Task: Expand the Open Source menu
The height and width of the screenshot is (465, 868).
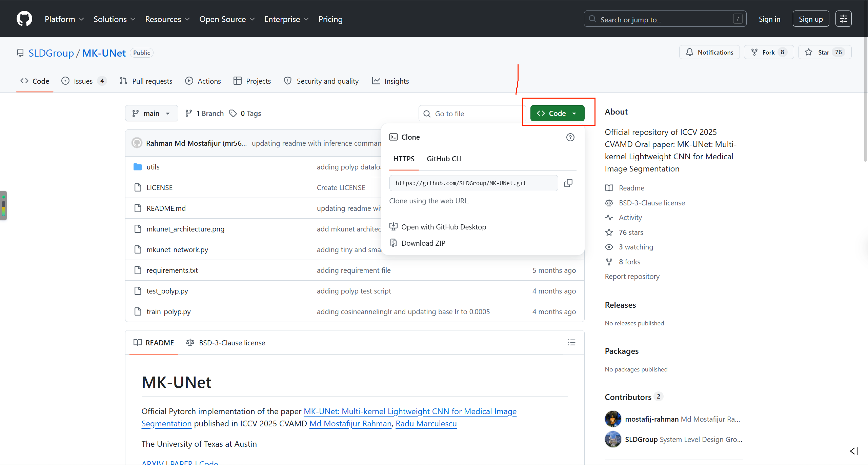Action: click(227, 19)
